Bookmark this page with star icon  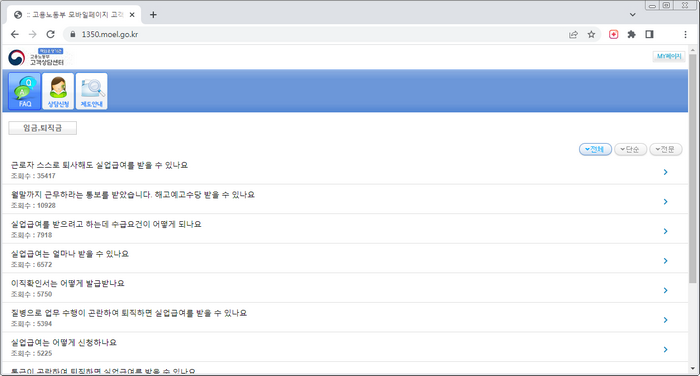(x=591, y=34)
